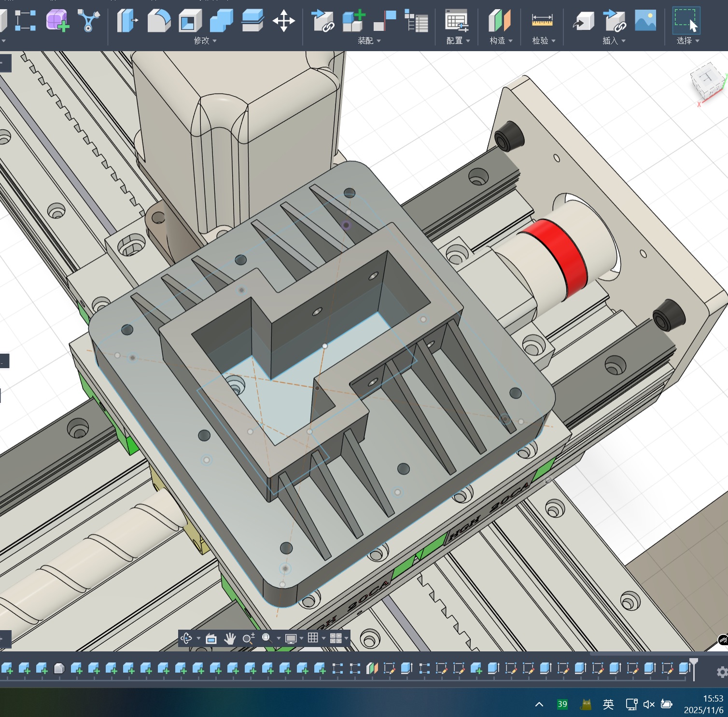Activate the Move/Copy tool
Image resolution: width=728 pixels, height=717 pixels.
click(x=283, y=21)
